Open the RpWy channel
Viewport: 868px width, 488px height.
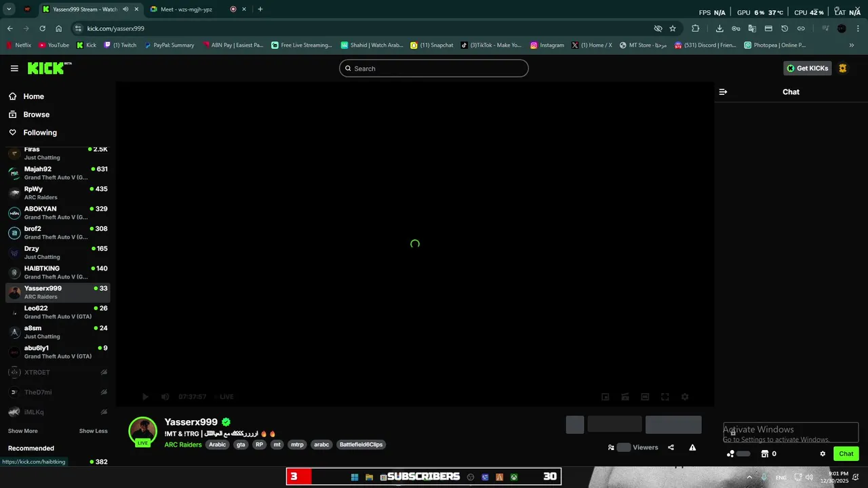click(x=58, y=193)
